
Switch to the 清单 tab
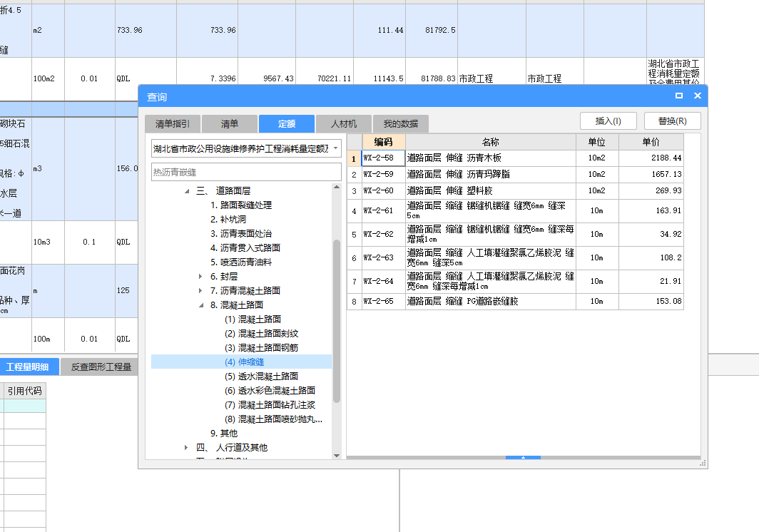[230, 124]
